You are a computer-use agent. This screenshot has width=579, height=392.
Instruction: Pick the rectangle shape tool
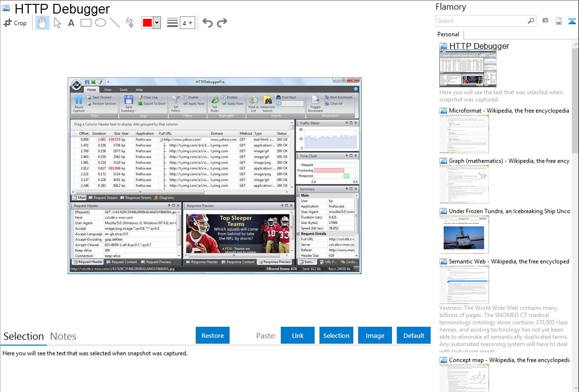tap(86, 23)
